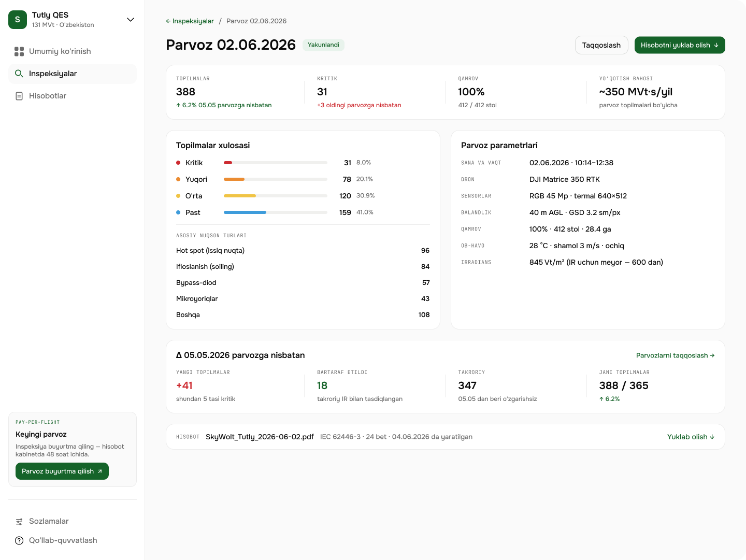Click the Past blue progress bar
The width and height of the screenshot is (746, 560).
[x=245, y=212]
